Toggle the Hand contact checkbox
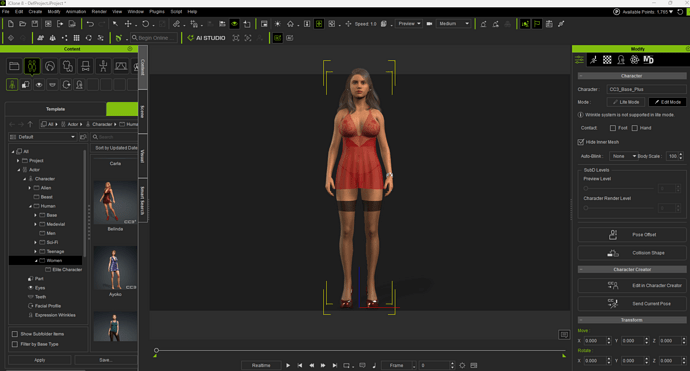690x371 pixels. 635,128
